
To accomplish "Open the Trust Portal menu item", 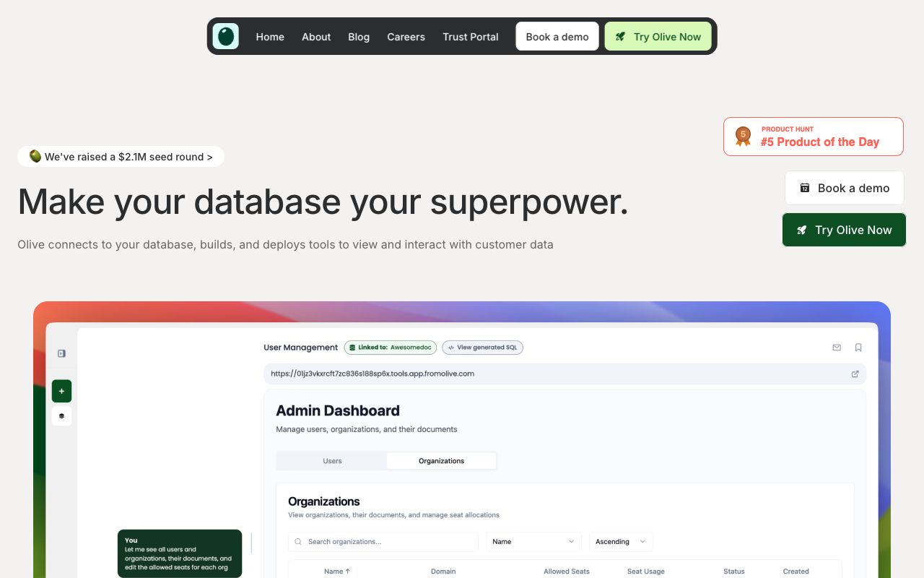I will (x=470, y=37).
